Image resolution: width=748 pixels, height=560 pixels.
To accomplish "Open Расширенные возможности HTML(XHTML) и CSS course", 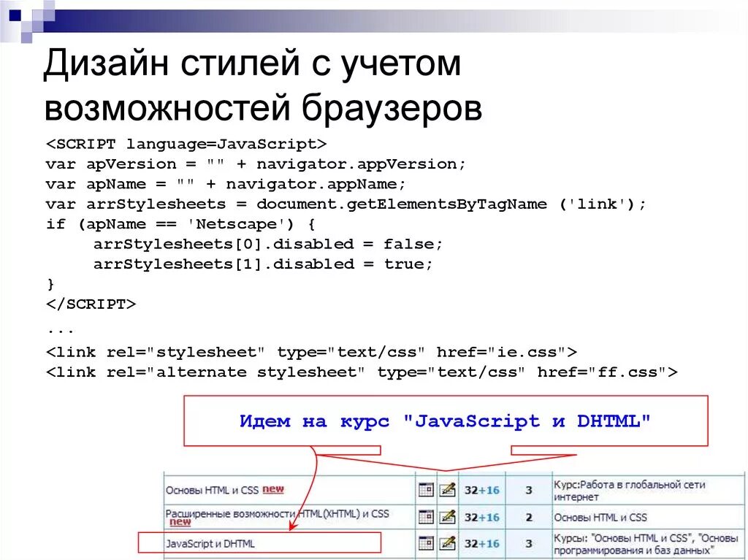I will [x=277, y=514].
